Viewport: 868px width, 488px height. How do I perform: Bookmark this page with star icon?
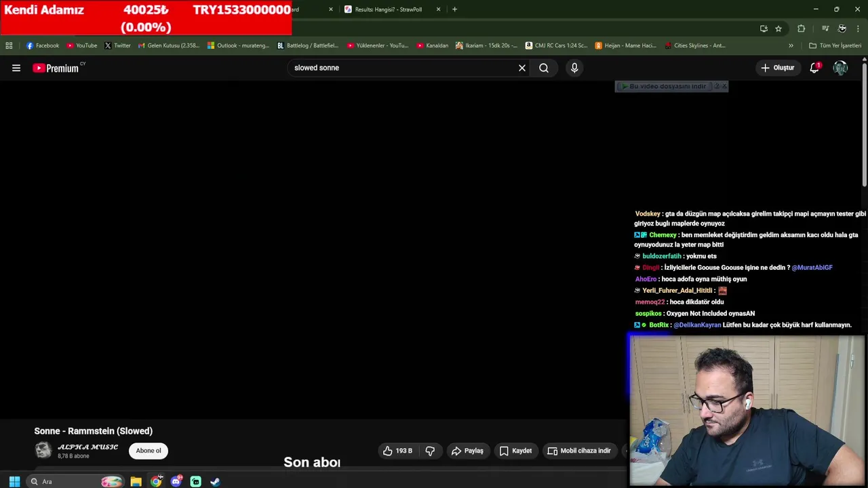pos(778,28)
